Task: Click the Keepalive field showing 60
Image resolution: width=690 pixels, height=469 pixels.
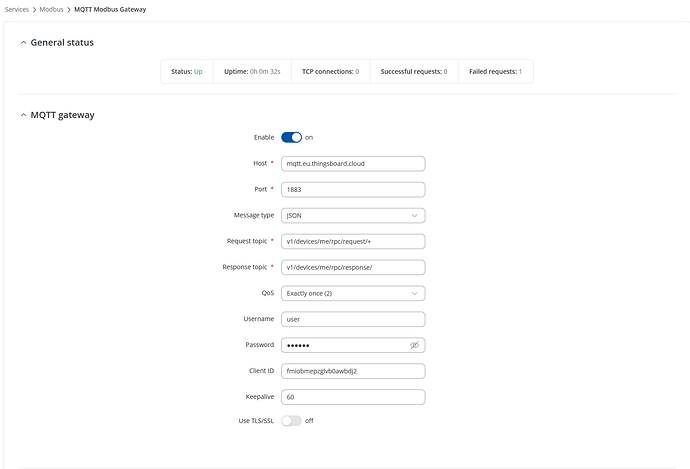Action: tap(353, 397)
